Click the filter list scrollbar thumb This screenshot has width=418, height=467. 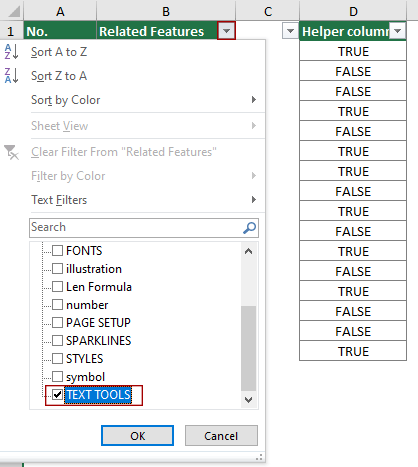click(x=248, y=348)
